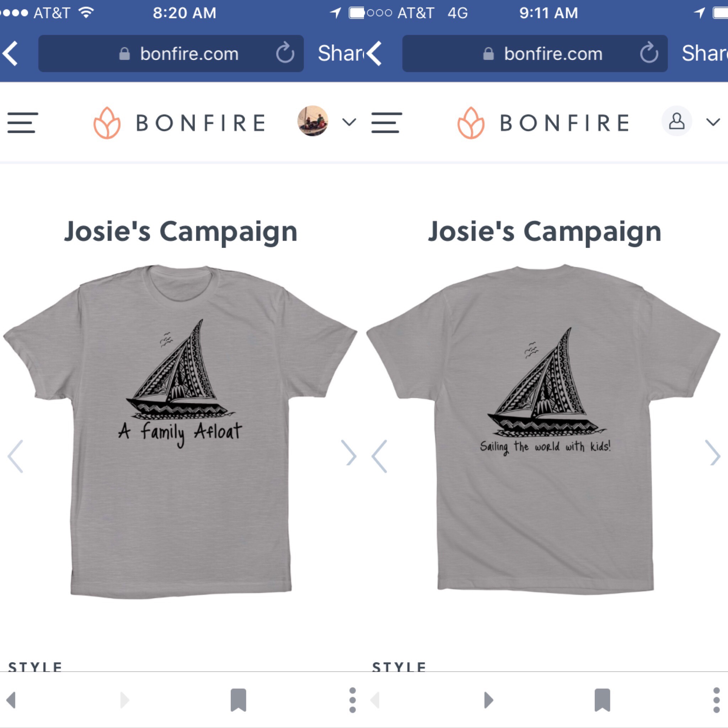Open hamburger menu on the 8:20 AM screen
Image resolution: width=728 pixels, height=728 pixels.
point(23,123)
